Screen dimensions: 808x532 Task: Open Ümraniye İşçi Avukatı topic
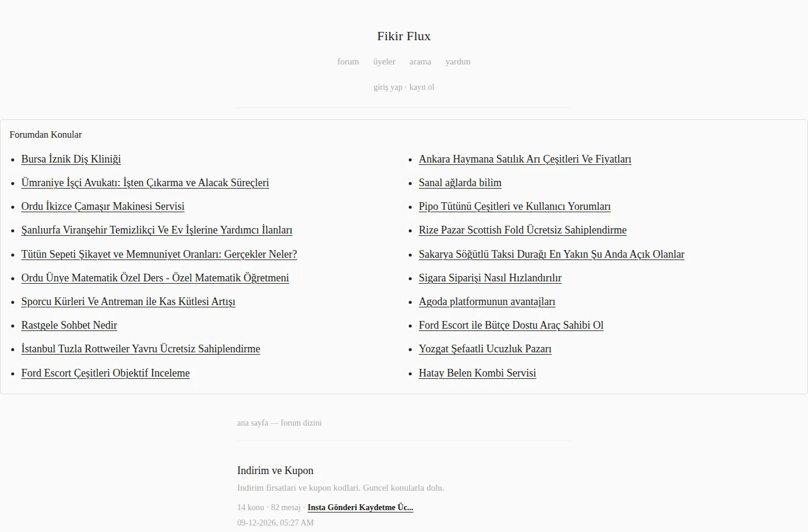click(x=145, y=183)
